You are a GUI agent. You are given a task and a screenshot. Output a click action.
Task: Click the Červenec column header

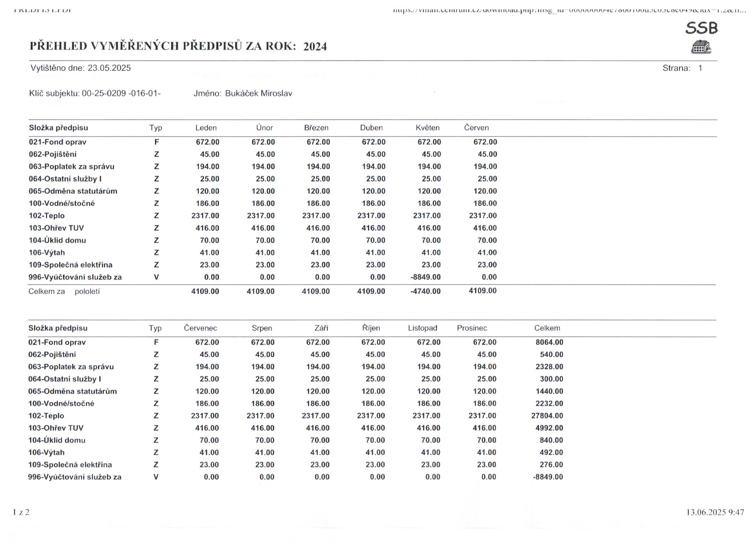pyautogui.click(x=200, y=328)
